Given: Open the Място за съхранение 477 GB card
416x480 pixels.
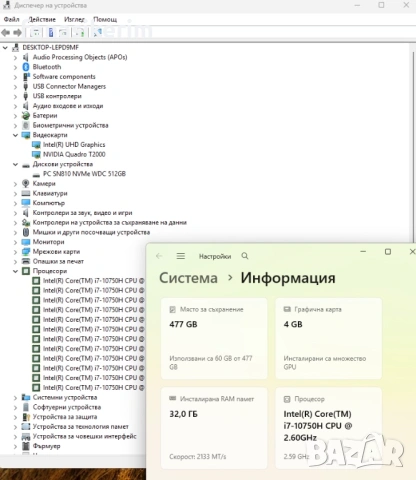Looking at the screenshot, I should (214, 338).
